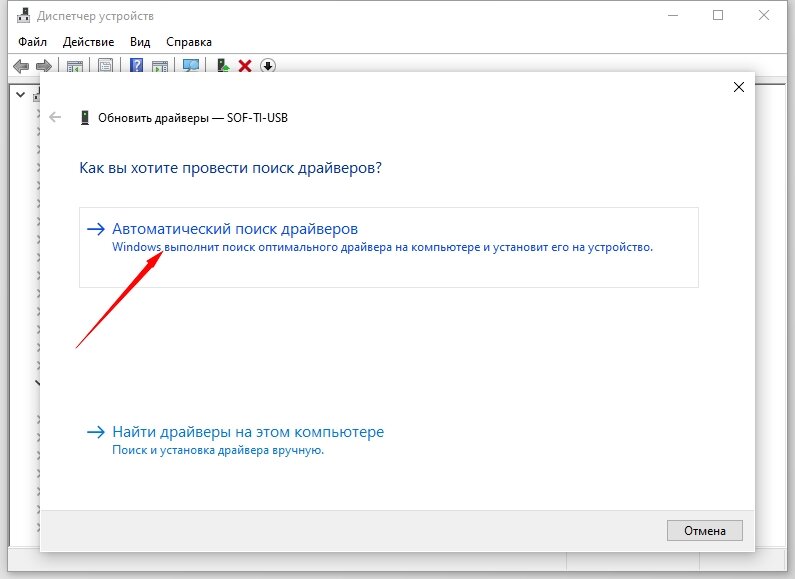Open the Справка menu

[x=189, y=42]
